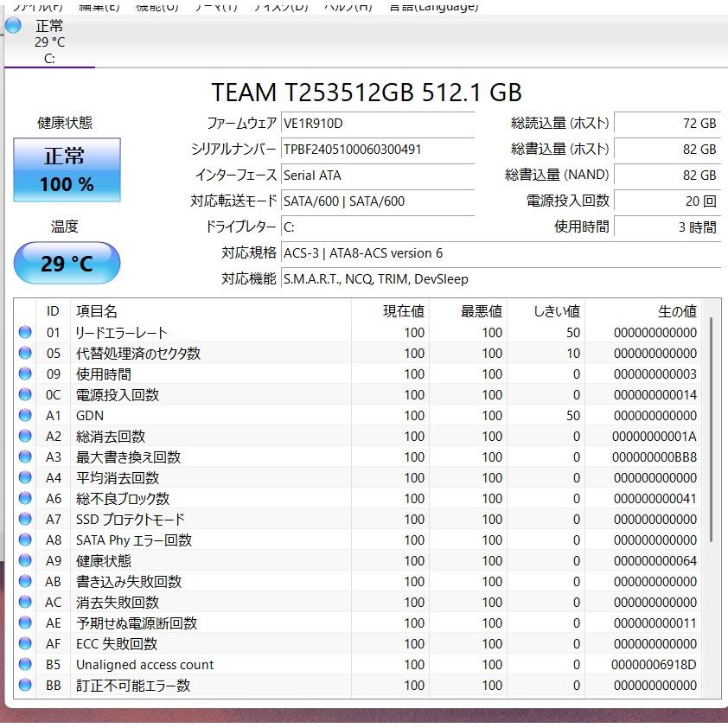The width and height of the screenshot is (728, 728).
Task: Click the 生の値 column header
Action: click(x=643, y=311)
